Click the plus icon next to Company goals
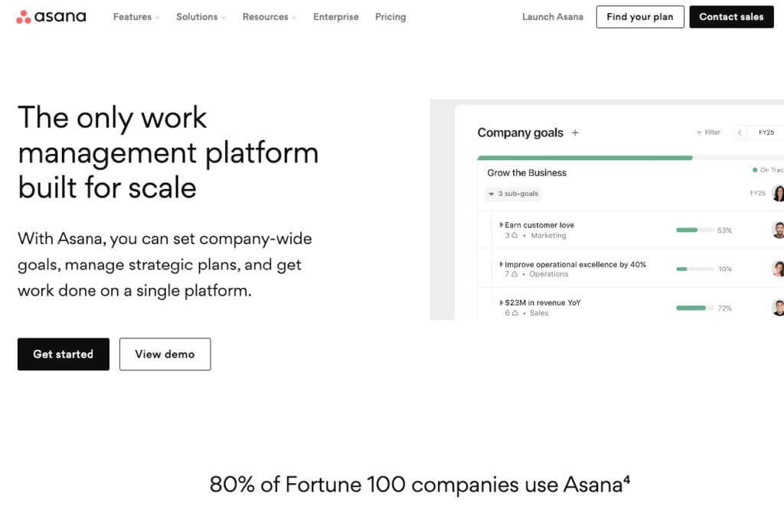 [574, 132]
